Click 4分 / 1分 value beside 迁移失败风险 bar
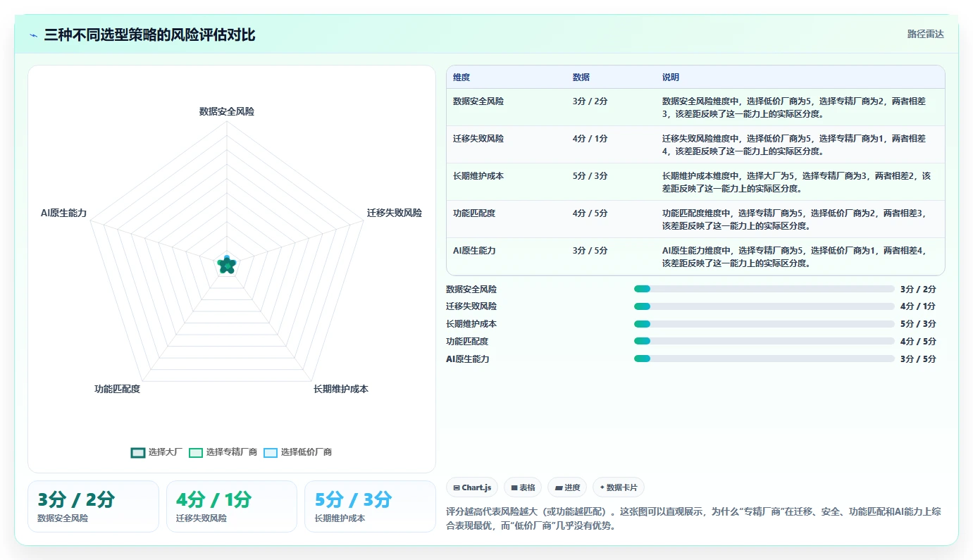Viewport: 973px width, 560px height. [x=918, y=306]
